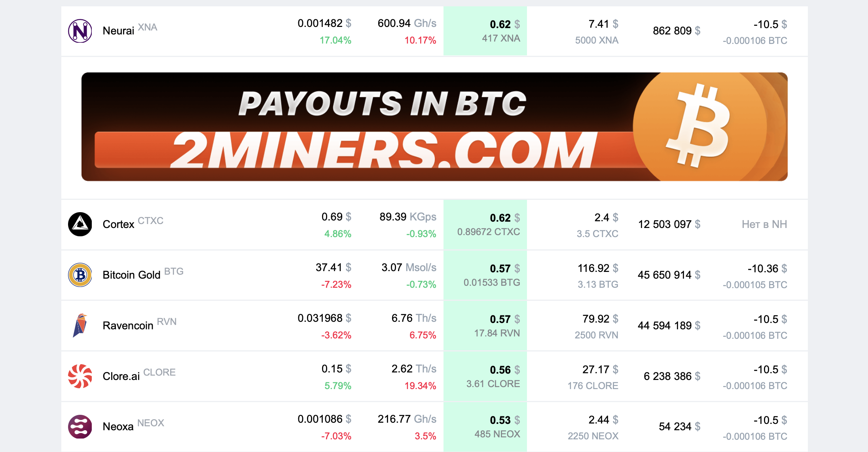The width and height of the screenshot is (868, 452).
Task: Open the Neoxa name link
Action: point(118,427)
